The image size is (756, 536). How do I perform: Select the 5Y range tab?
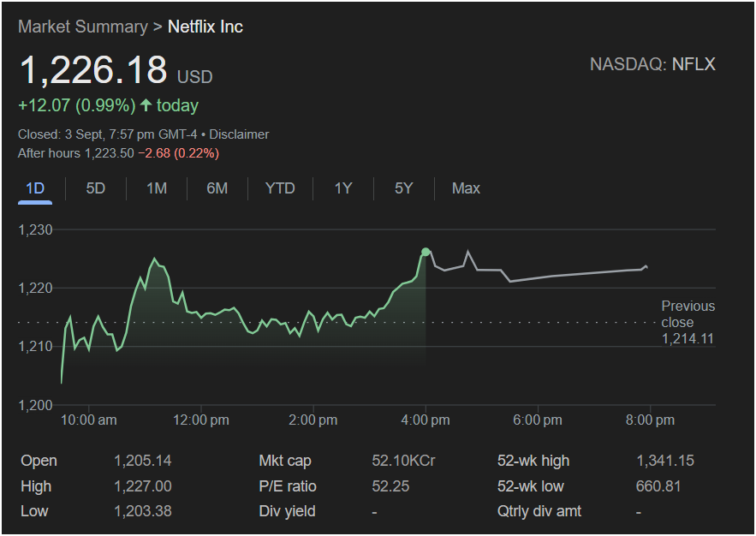click(x=404, y=188)
